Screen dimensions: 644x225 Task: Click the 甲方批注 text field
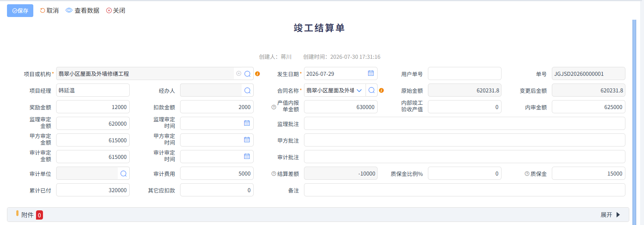coord(465,140)
